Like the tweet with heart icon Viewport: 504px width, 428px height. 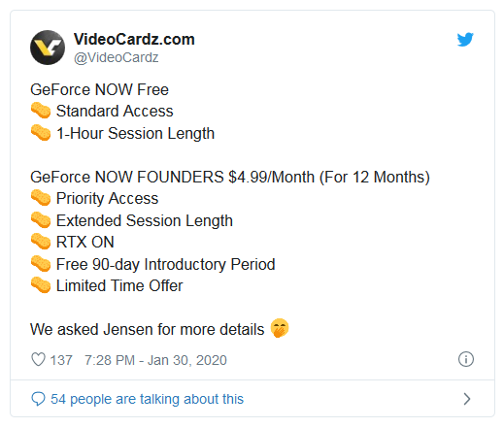click(x=38, y=359)
